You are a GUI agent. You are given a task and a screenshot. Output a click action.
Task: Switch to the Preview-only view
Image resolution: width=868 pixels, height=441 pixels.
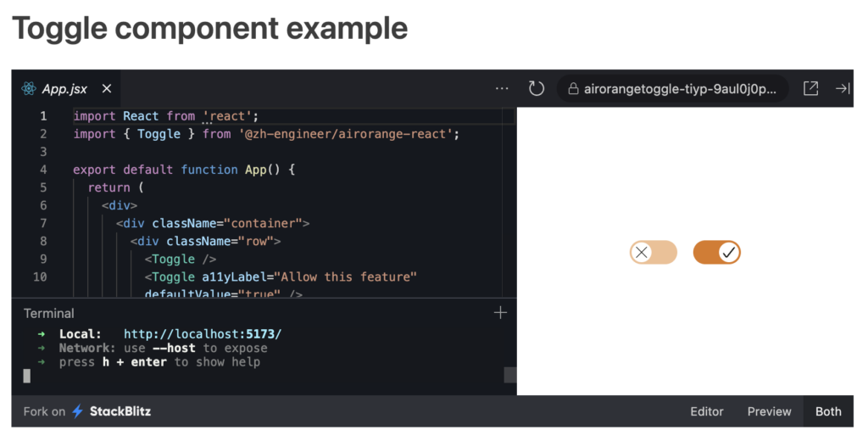(x=769, y=411)
